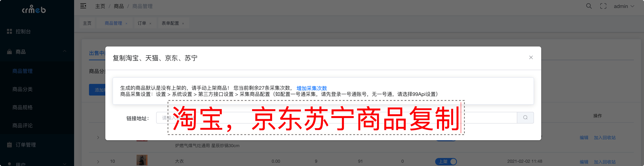Open 订单管理 via its sidebar icon
Image resolution: width=644 pixels, height=166 pixels.
pos(9,145)
